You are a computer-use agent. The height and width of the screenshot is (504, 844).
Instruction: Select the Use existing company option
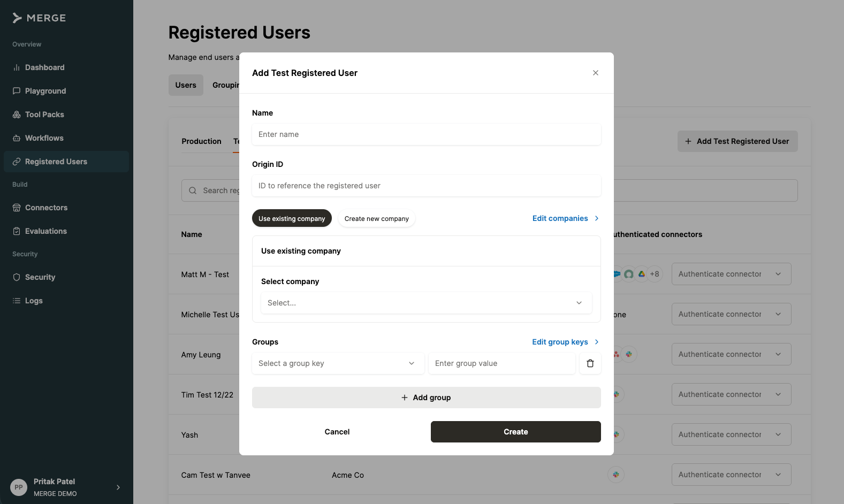coord(292,218)
